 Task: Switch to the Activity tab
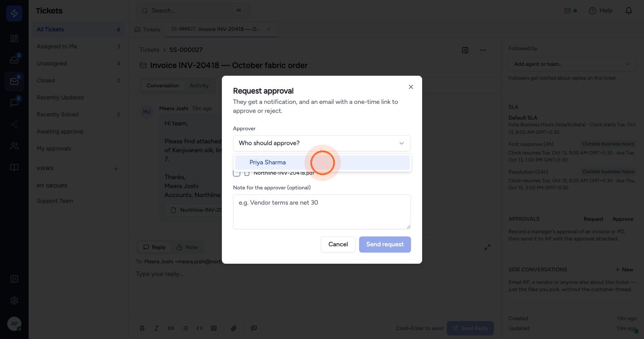coord(199,86)
